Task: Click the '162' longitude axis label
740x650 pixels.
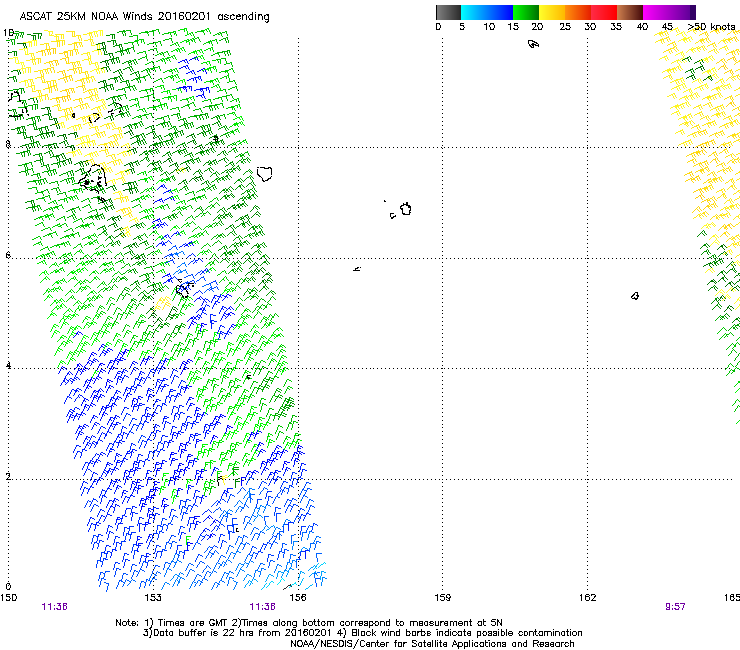Action: pyautogui.click(x=587, y=598)
